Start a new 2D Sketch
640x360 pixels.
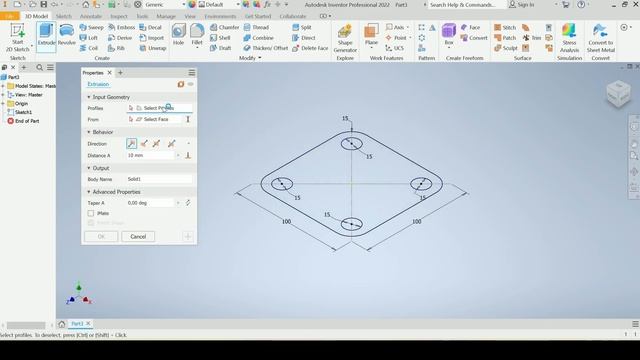(18, 37)
